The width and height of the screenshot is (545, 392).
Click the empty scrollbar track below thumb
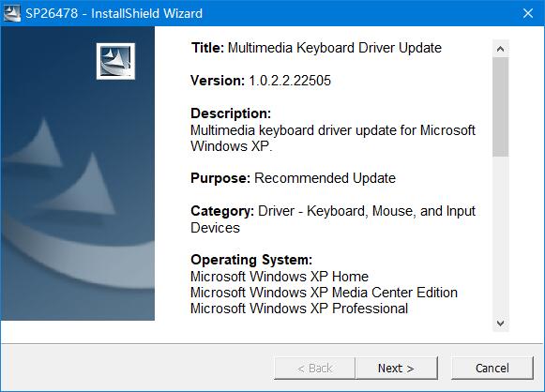[x=500, y=236]
